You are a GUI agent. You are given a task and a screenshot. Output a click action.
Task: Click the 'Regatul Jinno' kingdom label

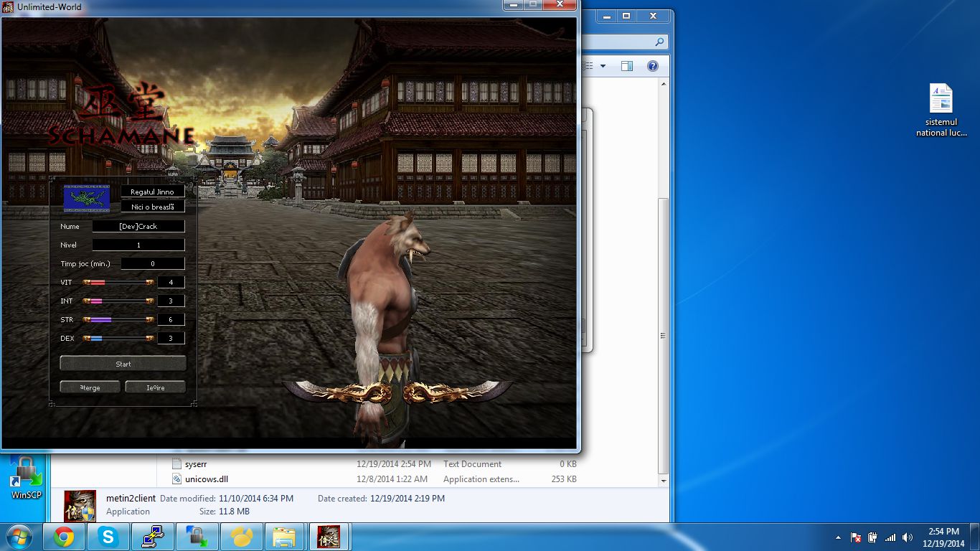pyautogui.click(x=153, y=192)
